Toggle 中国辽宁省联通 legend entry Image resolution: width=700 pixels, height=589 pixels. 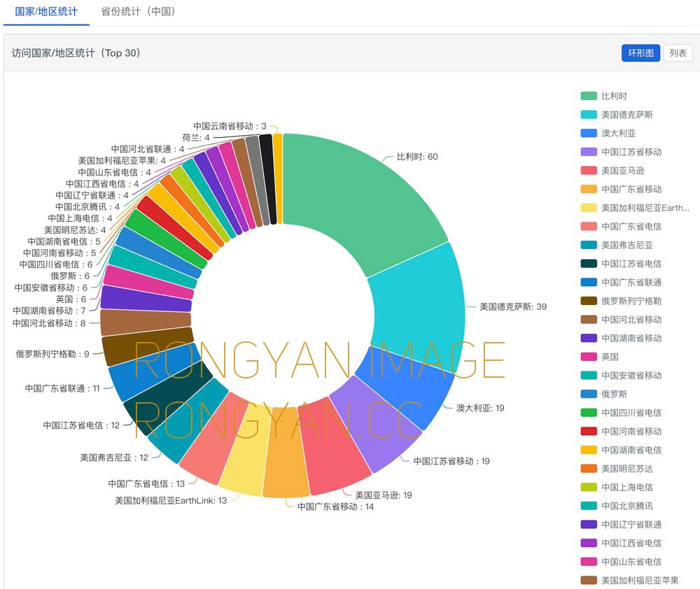tap(621, 525)
